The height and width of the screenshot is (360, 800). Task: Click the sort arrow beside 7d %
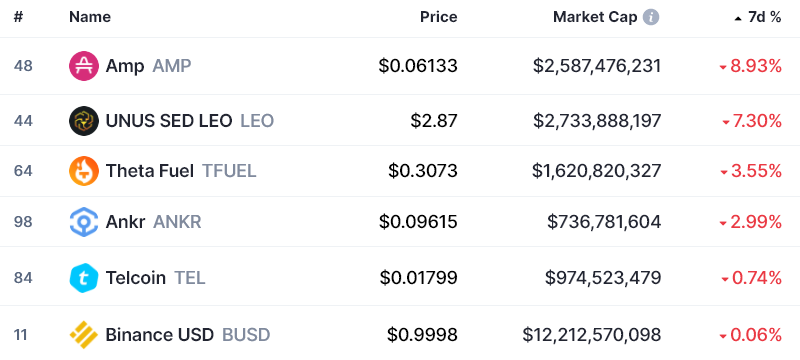(738, 18)
